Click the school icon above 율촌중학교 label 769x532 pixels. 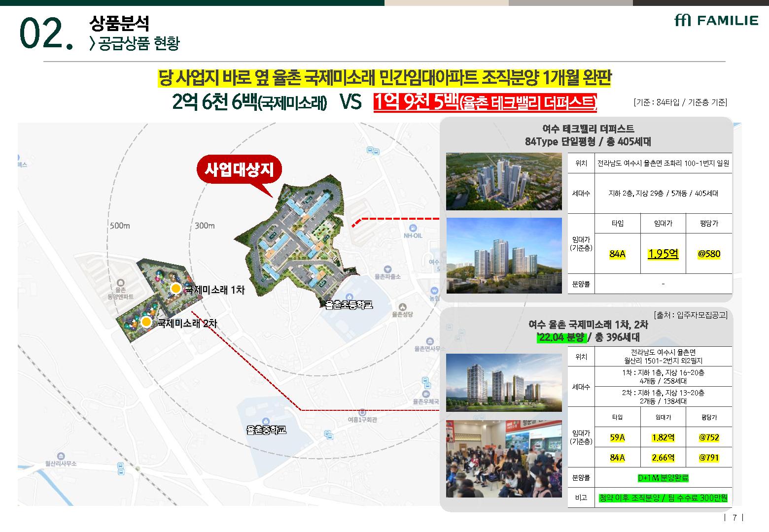coord(266,421)
